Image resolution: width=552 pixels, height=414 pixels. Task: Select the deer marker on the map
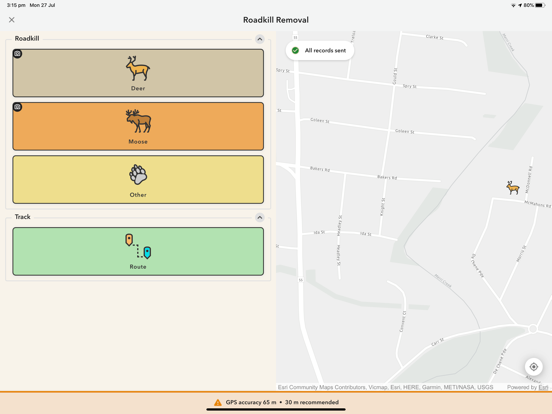(513, 188)
